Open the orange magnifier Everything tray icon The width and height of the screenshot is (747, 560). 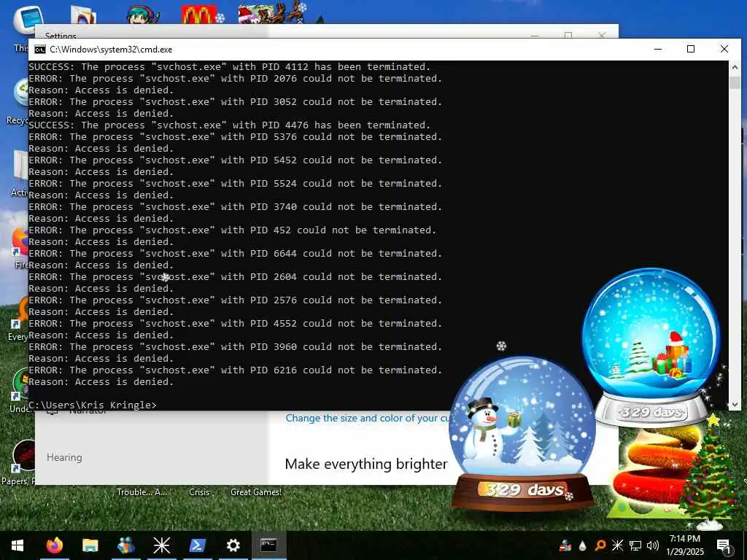click(600, 545)
